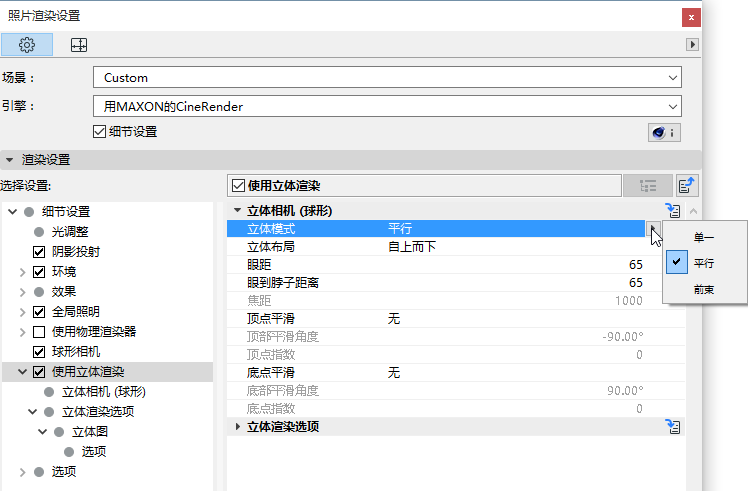Select 光调整 in the settings tree
The image size is (748, 491).
tap(70, 232)
